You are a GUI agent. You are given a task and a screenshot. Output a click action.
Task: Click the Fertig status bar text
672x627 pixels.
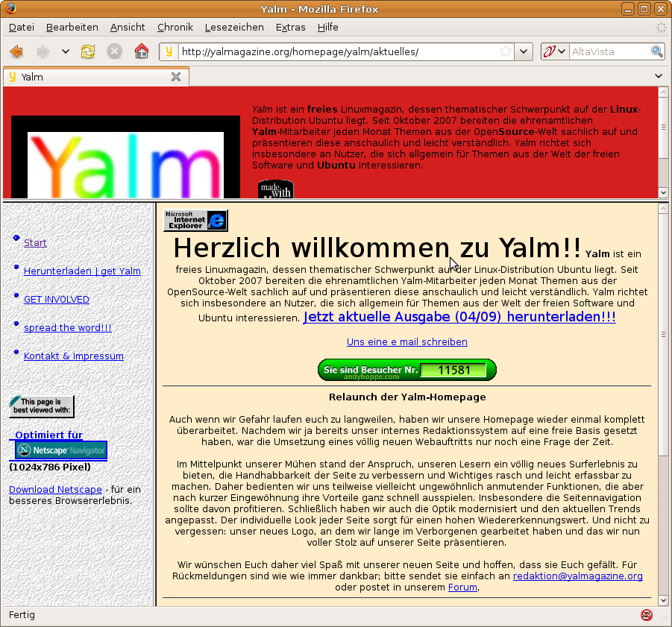click(x=22, y=615)
